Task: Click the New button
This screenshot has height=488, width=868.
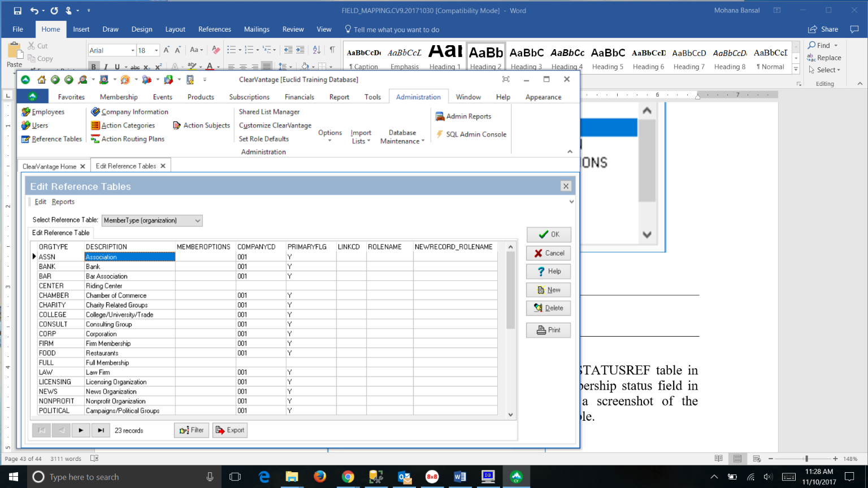Action: pyautogui.click(x=549, y=290)
